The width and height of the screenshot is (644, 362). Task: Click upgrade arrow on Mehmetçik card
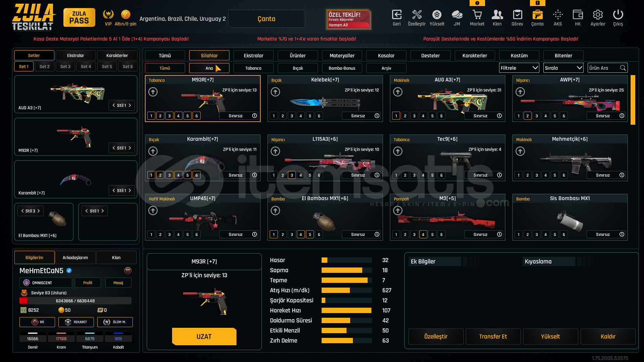pyautogui.click(x=520, y=151)
